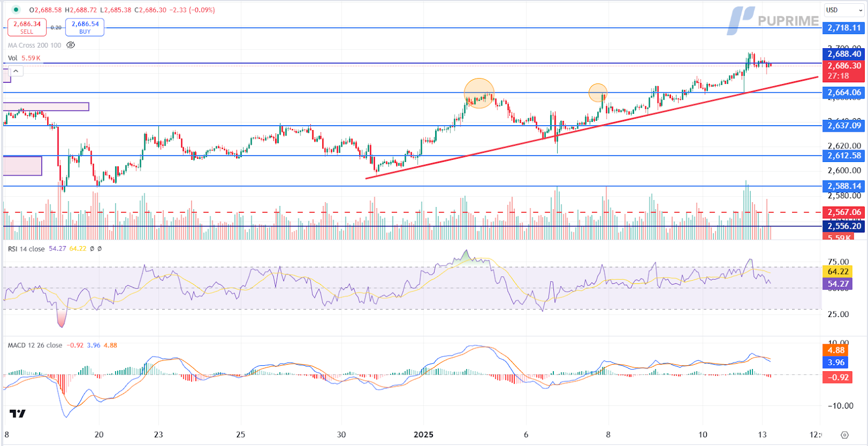Click the 0.20 spread value
The height and width of the screenshot is (446, 868).
(56, 28)
